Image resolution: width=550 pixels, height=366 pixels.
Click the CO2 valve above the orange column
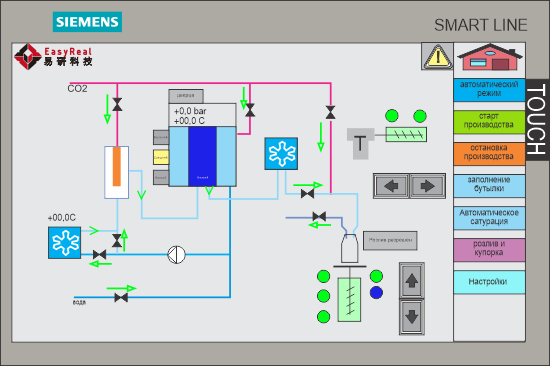[117, 105]
